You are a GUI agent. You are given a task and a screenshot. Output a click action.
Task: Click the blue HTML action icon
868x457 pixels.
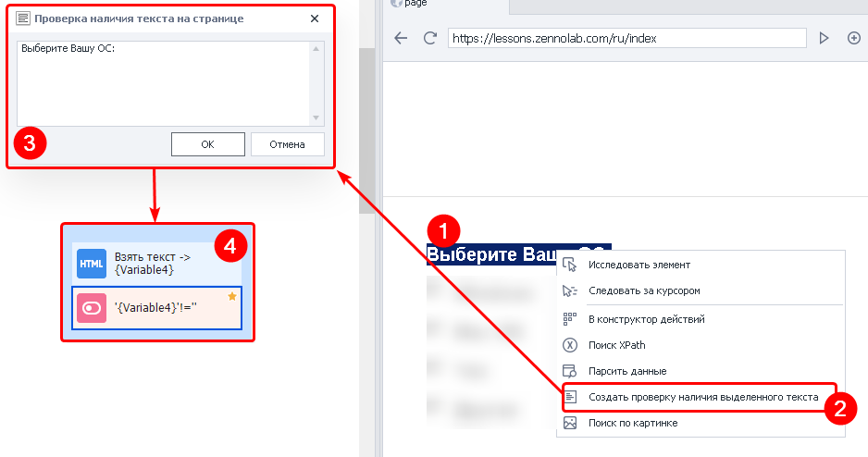tap(93, 264)
